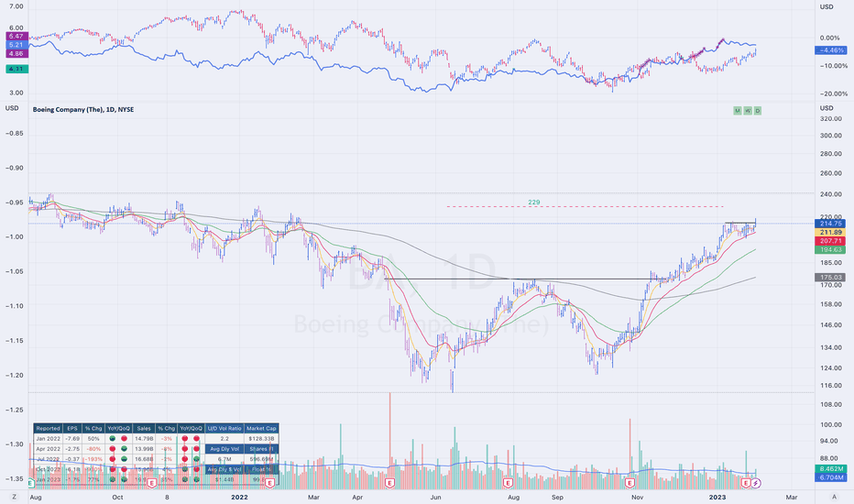Click the U/D Vol Ratio header cell

click(x=224, y=428)
